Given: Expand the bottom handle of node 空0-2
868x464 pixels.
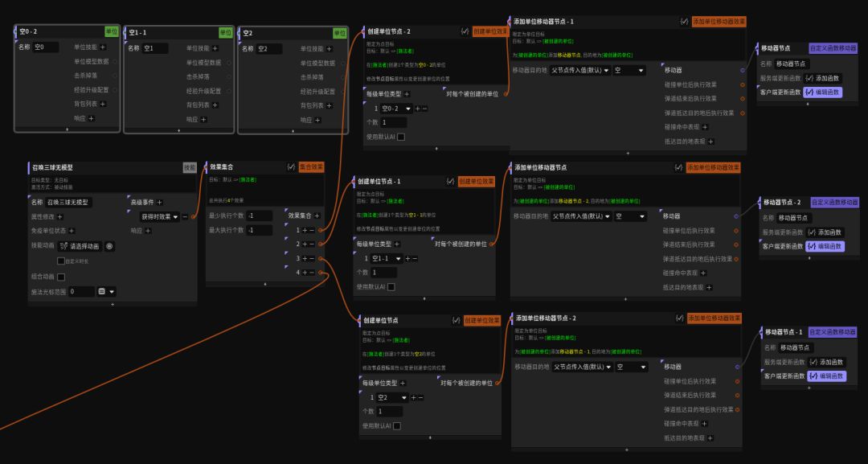Looking at the screenshot, I should click(x=67, y=129).
